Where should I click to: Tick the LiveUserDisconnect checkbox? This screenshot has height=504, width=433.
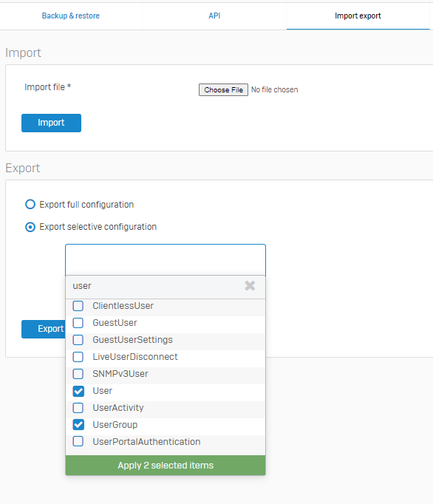[78, 357]
